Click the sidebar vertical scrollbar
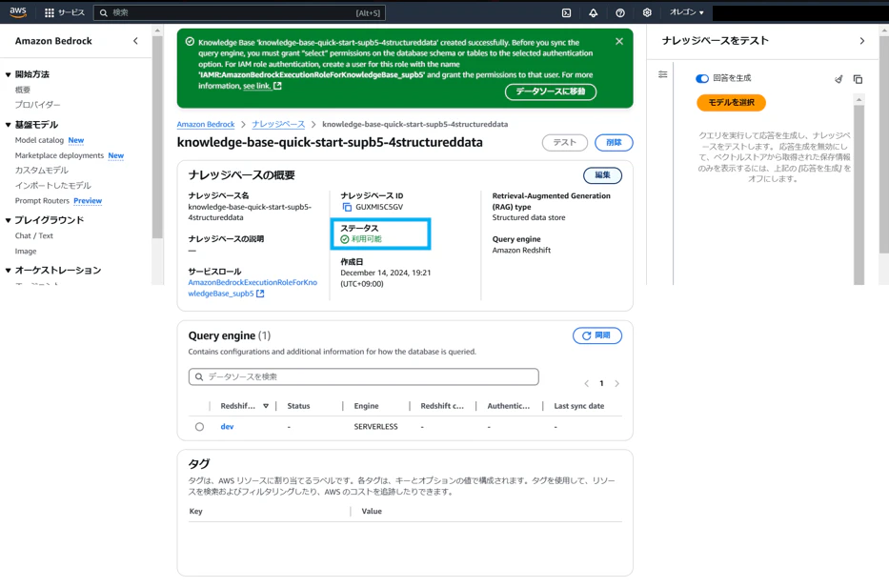 157,136
